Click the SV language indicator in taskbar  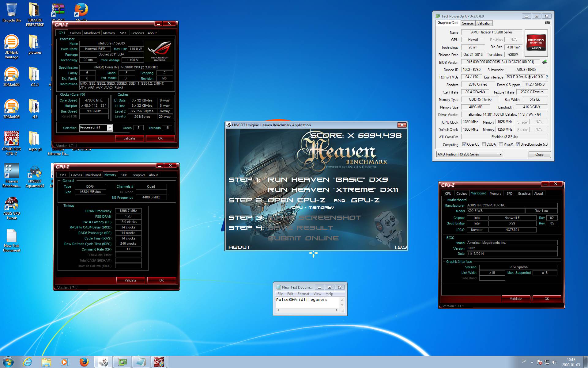coord(524,361)
